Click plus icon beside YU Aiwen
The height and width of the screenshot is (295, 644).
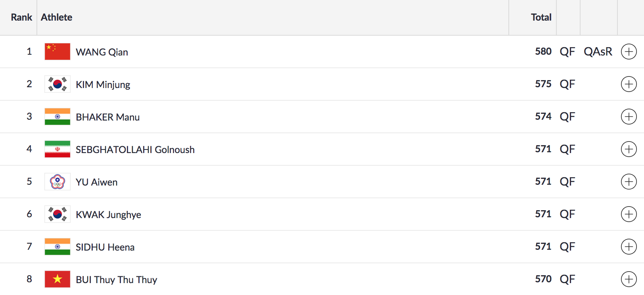629,182
